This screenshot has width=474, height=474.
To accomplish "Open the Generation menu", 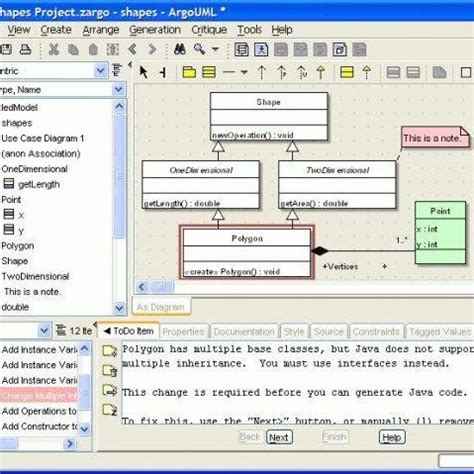I will tap(155, 30).
